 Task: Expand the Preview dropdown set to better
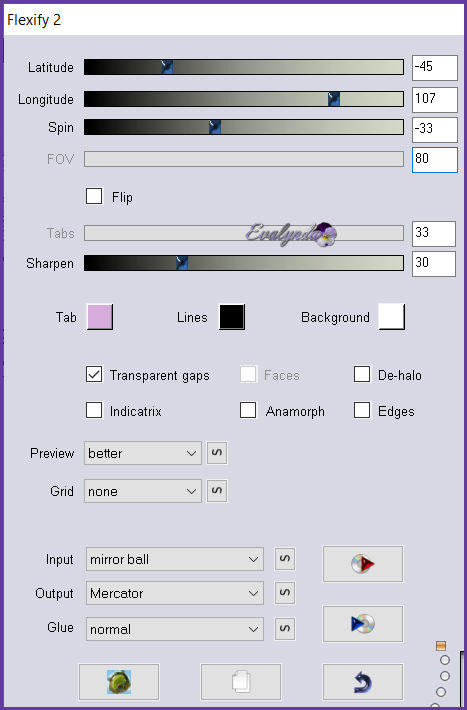tap(143, 453)
